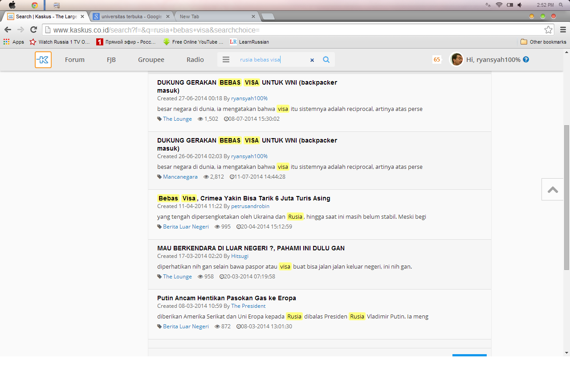
Task: Close the Kaskus search tab
Action: coord(82,16)
